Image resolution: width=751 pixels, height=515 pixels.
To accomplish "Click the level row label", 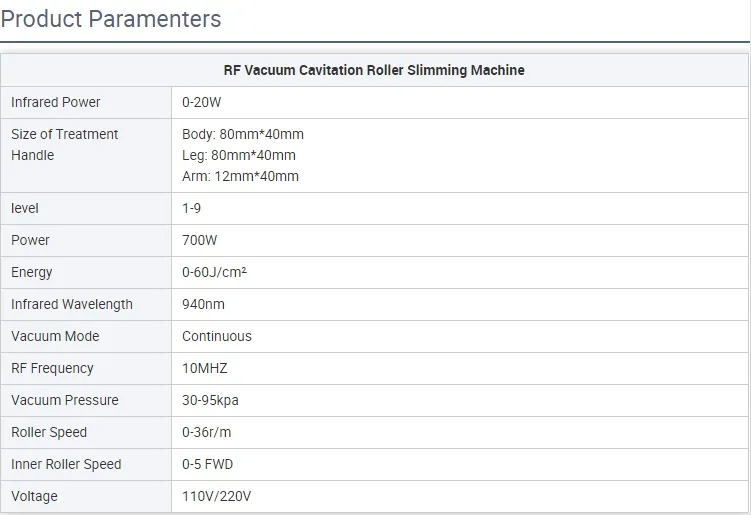I will coord(24,208).
